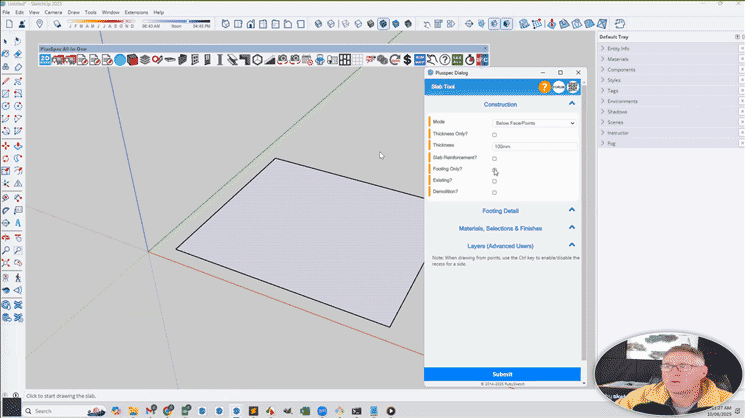This screenshot has width=745, height=418.
Task: Select the PlusSpec stair tool icon
Action: (270, 59)
